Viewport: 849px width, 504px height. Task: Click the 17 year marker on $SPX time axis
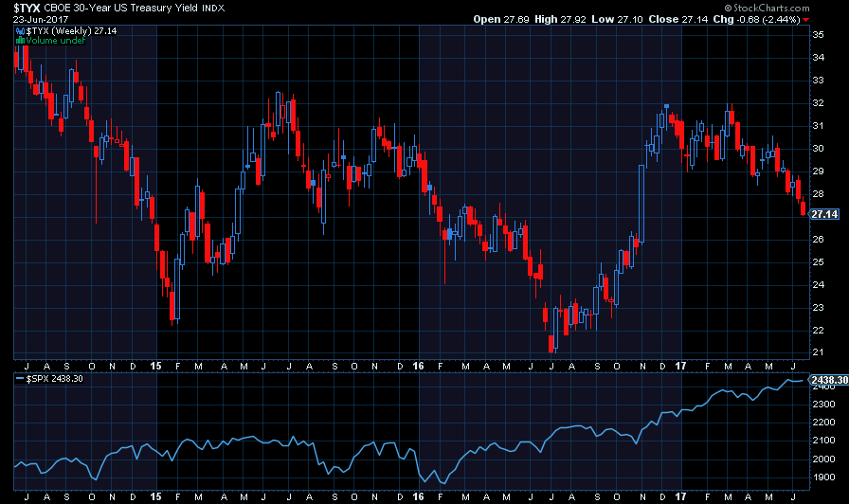680,496
